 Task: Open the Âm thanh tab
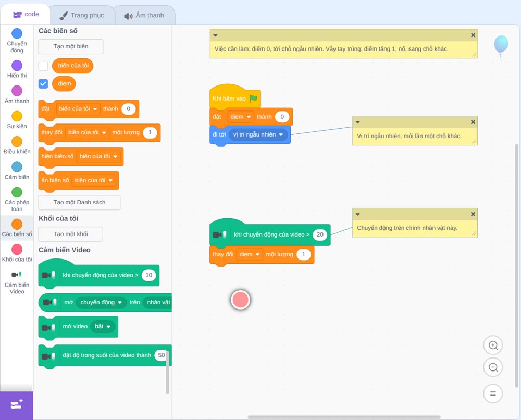[144, 15]
